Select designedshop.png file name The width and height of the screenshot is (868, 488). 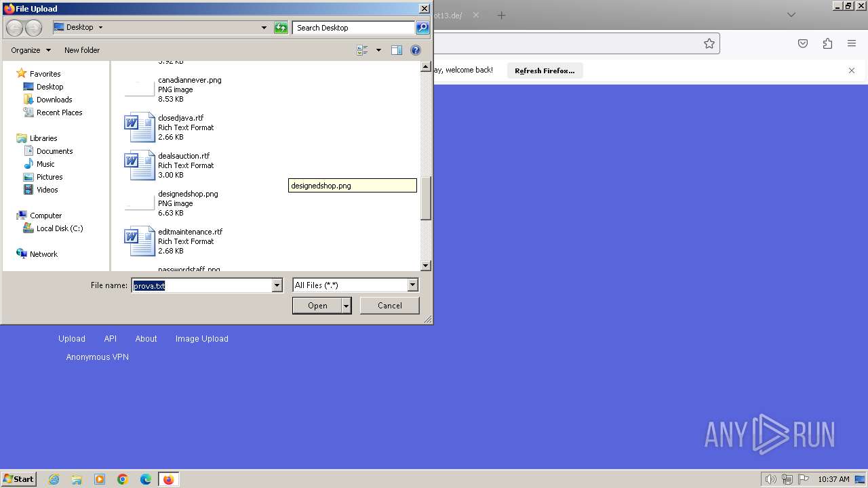(188, 194)
